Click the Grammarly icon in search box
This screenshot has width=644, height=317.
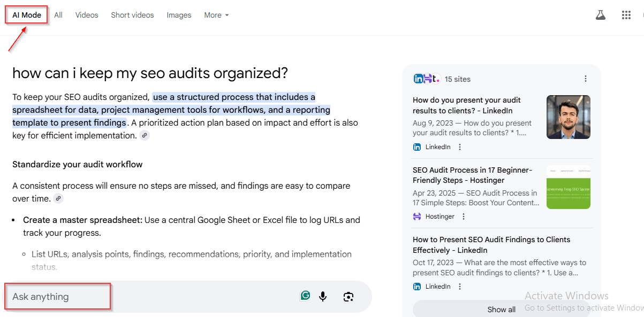point(305,296)
